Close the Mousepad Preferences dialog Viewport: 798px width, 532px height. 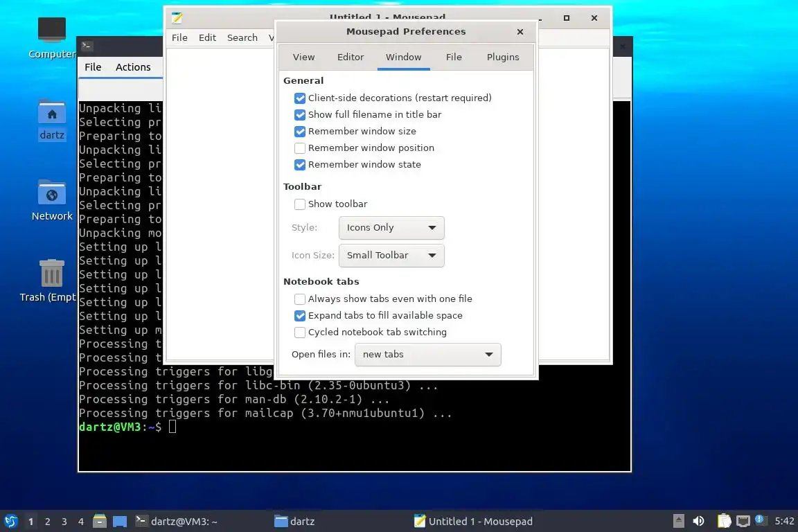point(520,32)
